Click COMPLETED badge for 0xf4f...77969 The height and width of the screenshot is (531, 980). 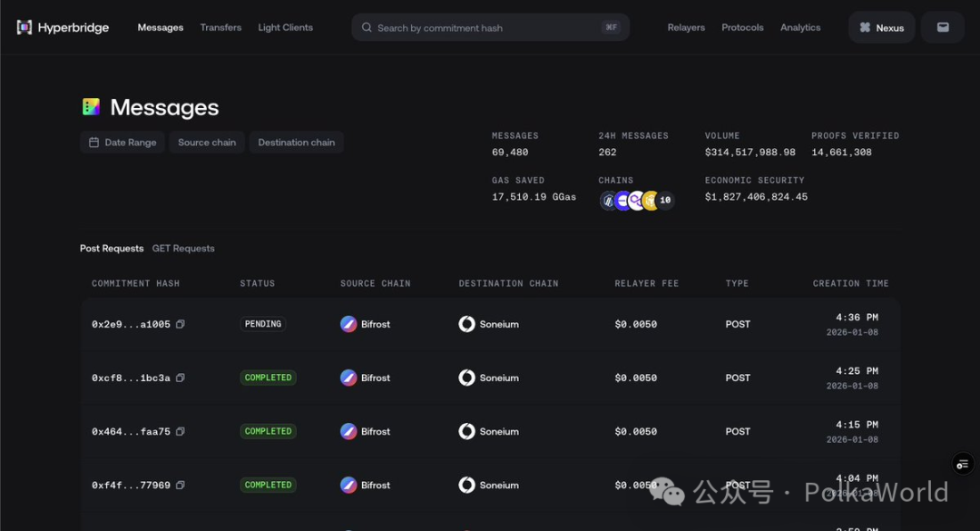click(x=268, y=486)
